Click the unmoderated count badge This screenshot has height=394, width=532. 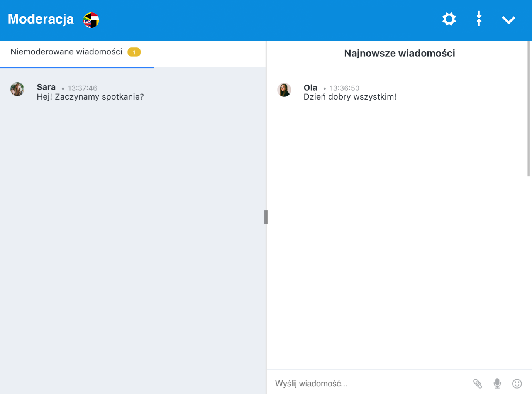pyautogui.click(x=134, y=52)
